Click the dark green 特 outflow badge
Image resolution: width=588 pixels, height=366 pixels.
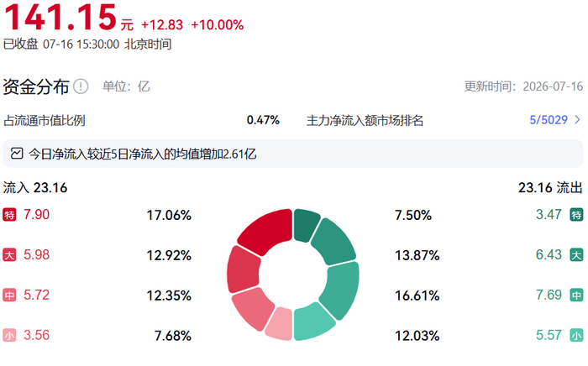point(576,215)
